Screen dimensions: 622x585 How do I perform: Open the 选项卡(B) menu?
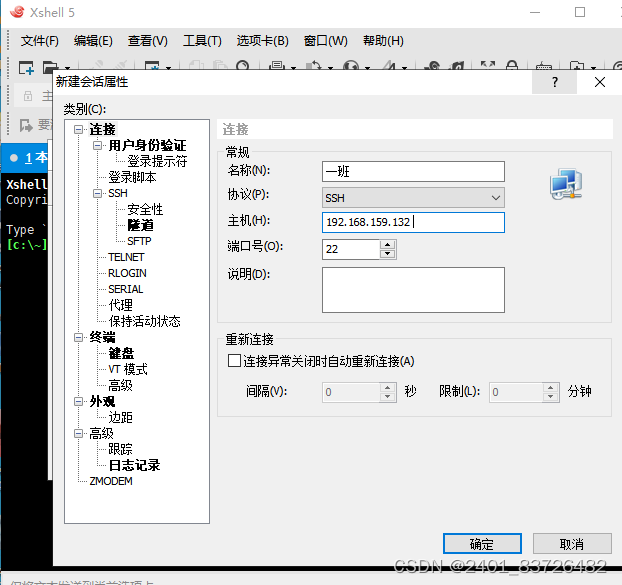coord(262,41)
